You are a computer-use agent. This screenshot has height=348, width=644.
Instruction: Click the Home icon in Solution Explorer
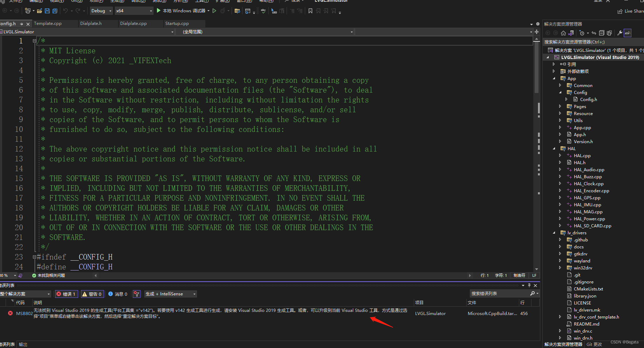click(563, 33)
